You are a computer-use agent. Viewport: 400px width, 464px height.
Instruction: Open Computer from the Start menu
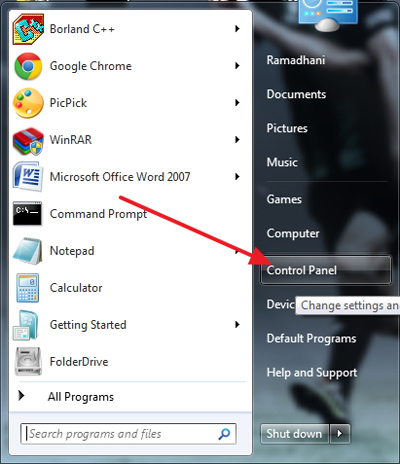click(293, 233)
